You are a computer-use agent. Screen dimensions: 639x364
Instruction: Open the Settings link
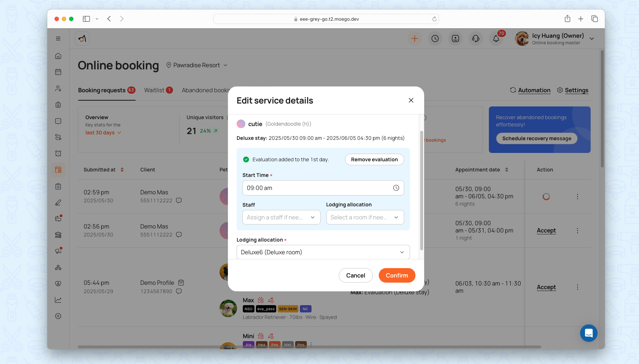tap(572, 90)
